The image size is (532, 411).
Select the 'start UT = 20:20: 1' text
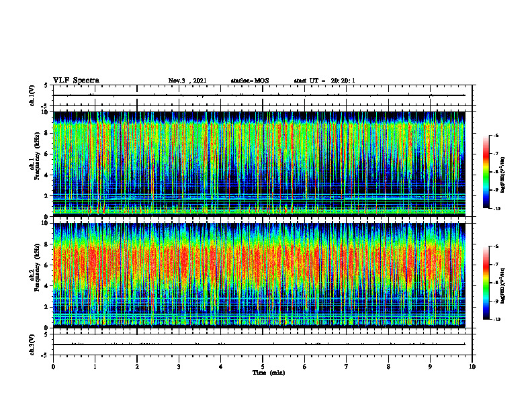pos(324,81)
